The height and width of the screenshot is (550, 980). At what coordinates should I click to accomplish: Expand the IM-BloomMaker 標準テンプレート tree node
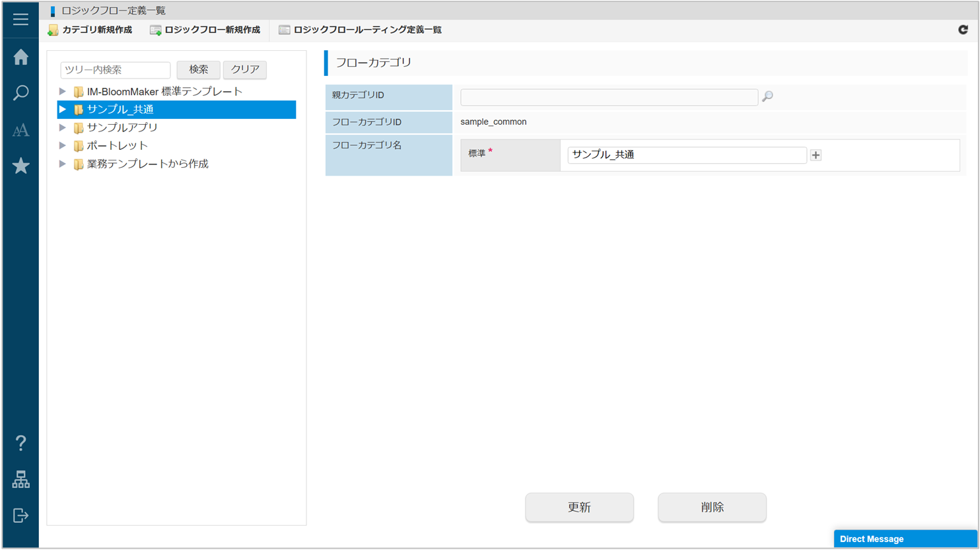click(63, 92)
